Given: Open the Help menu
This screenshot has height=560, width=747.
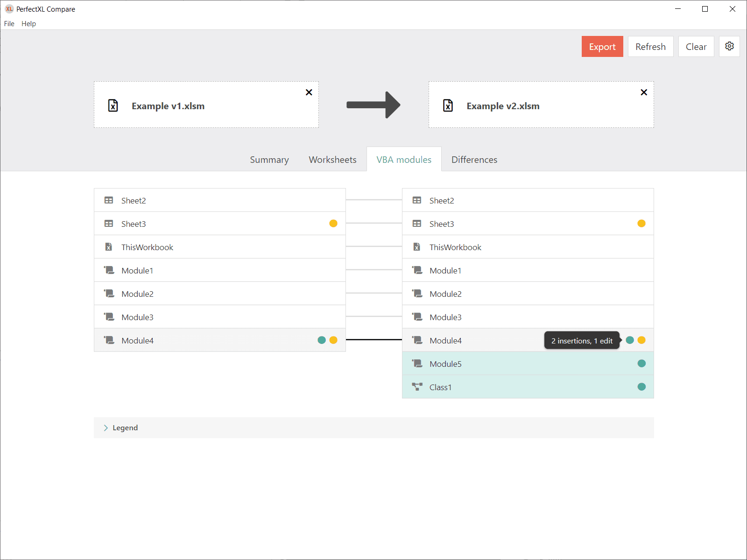Looking at the screenshot, I should point(28,24).
